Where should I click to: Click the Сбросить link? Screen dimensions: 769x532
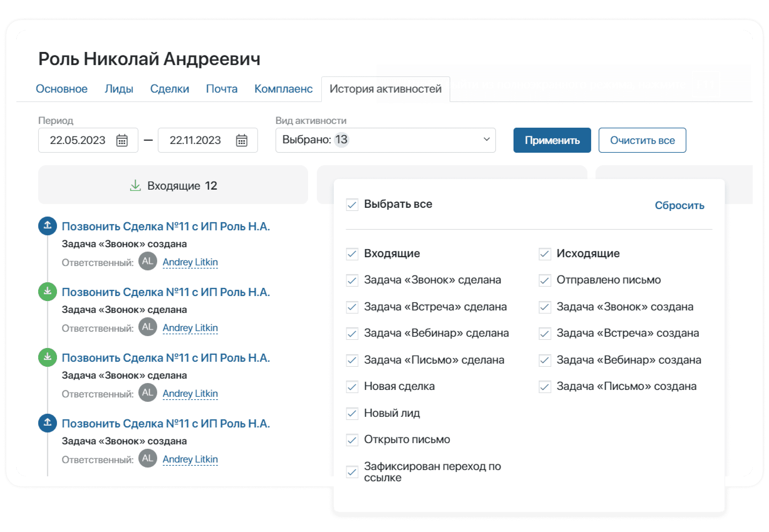[x=679, y=205]
